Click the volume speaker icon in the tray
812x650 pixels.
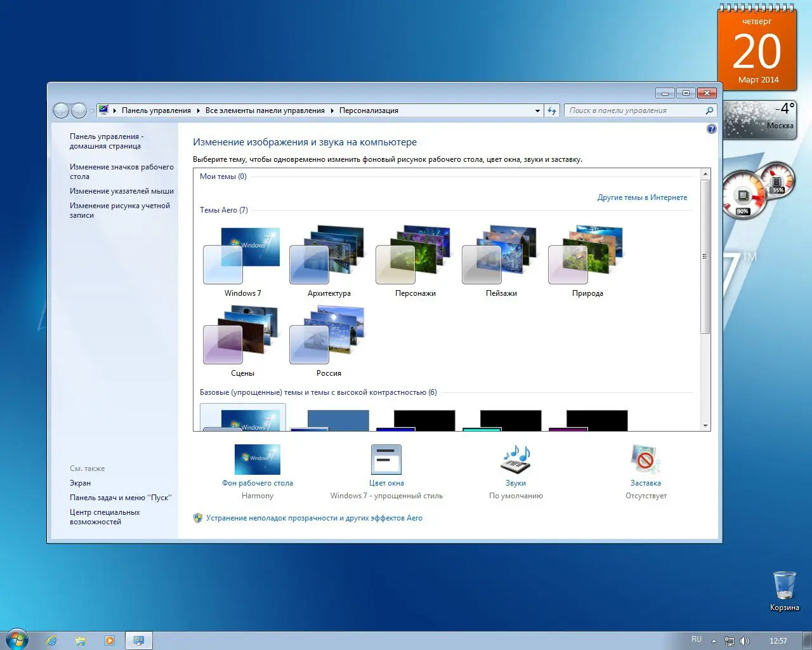[745, 641]
